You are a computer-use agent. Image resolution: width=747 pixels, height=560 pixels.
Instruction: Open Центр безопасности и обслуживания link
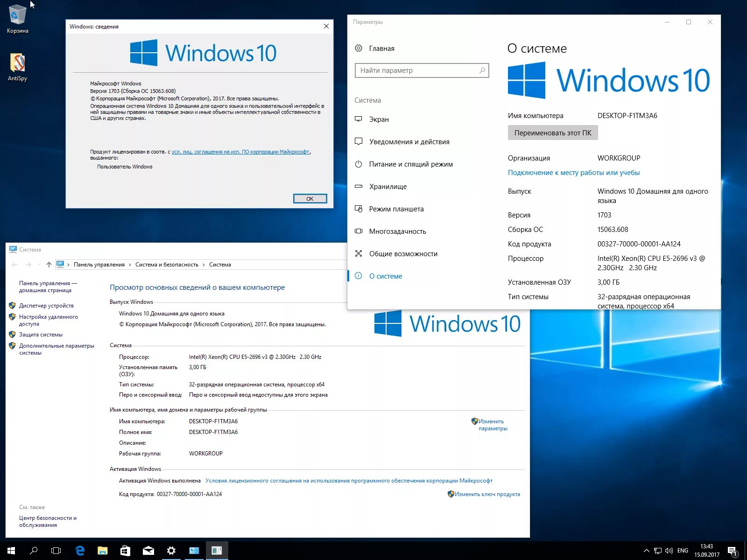coord(48,521)
